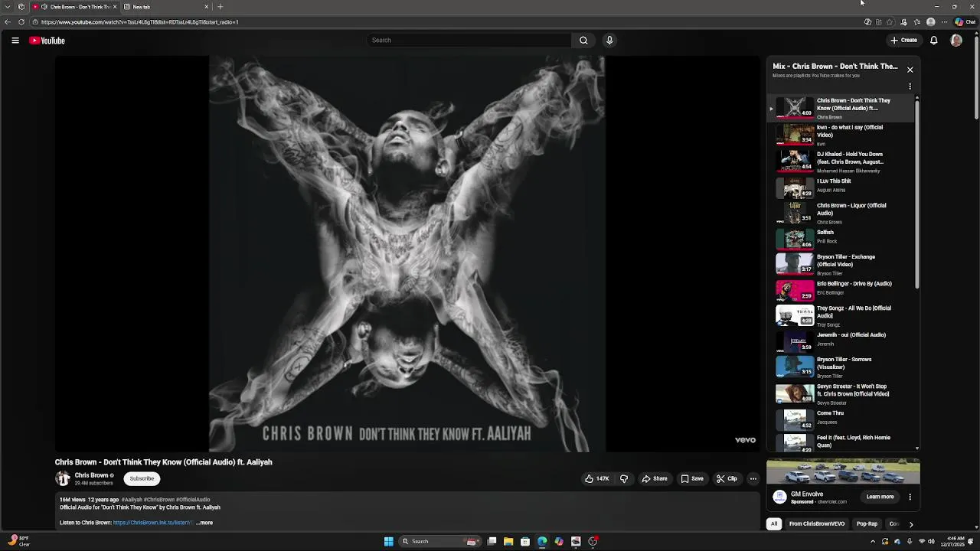
Task: Share the Chris Brown video
Action: pos(655,479)
